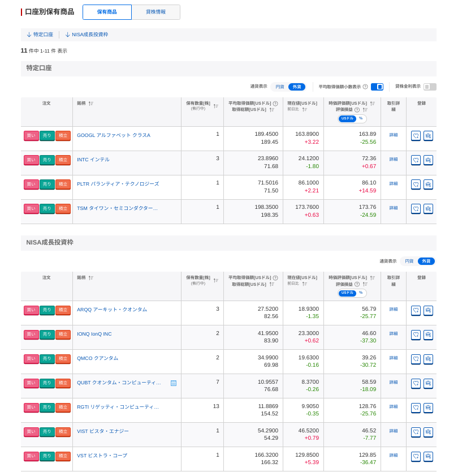The height and width of the screenshot is (476, 458).
Task: Sort 特定口座 table by 銘柄
Action: click(x=91, y=104)
